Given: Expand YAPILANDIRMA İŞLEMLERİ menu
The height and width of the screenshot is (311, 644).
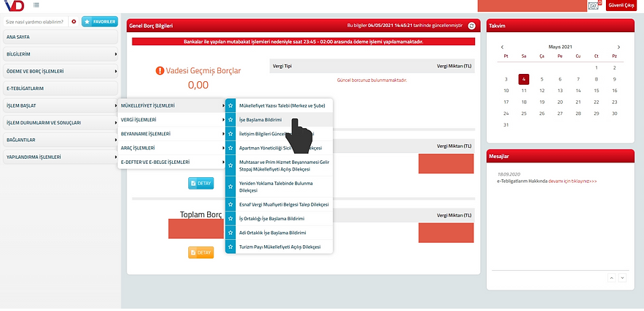Looking at the screenshot, I should tap(60, 157).
